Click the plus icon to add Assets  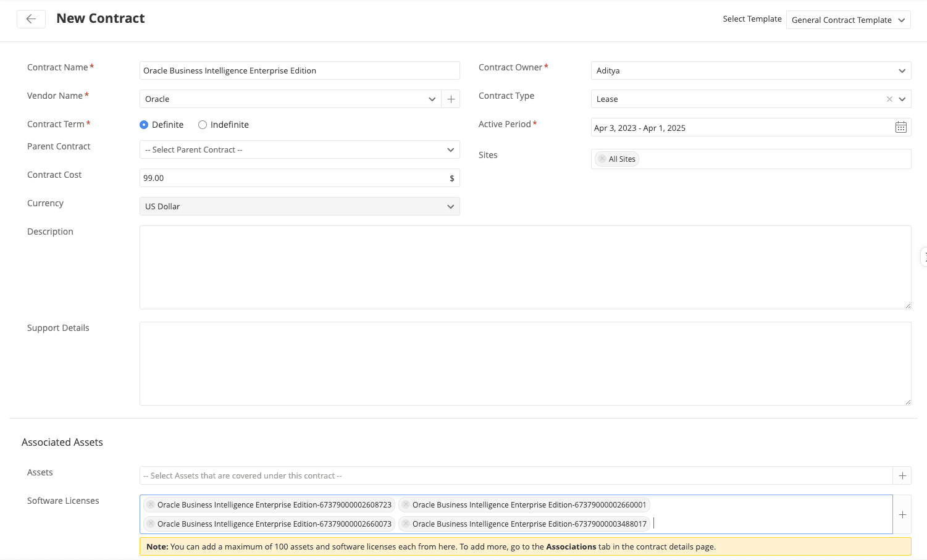click(x=902, y=475)
